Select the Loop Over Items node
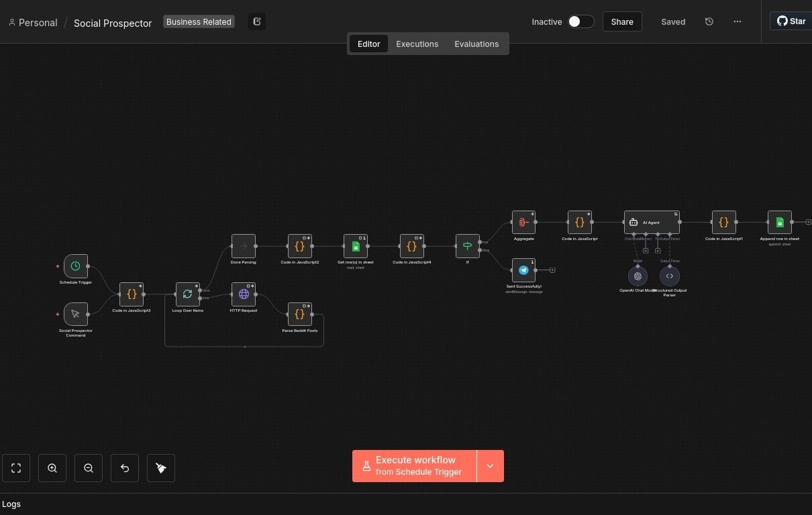This screenshot has width=812, height=515. [188, 294]
